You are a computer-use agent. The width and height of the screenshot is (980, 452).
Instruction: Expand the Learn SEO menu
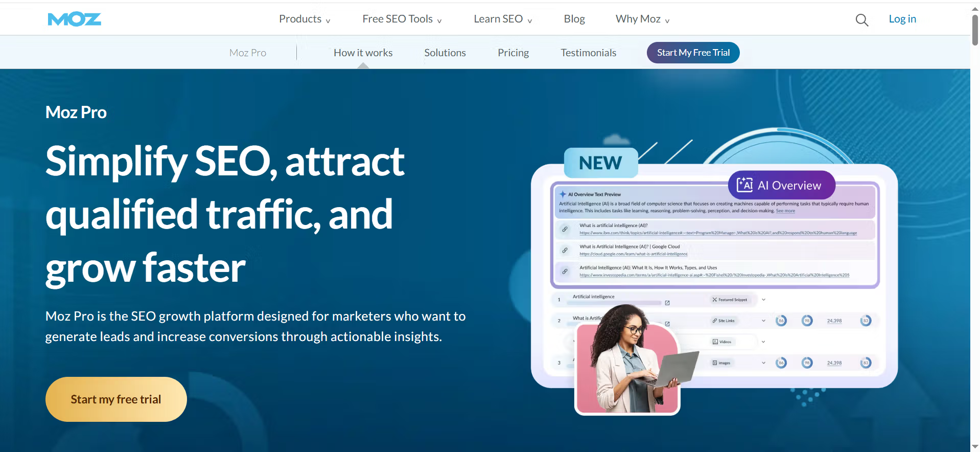[503, 19]
